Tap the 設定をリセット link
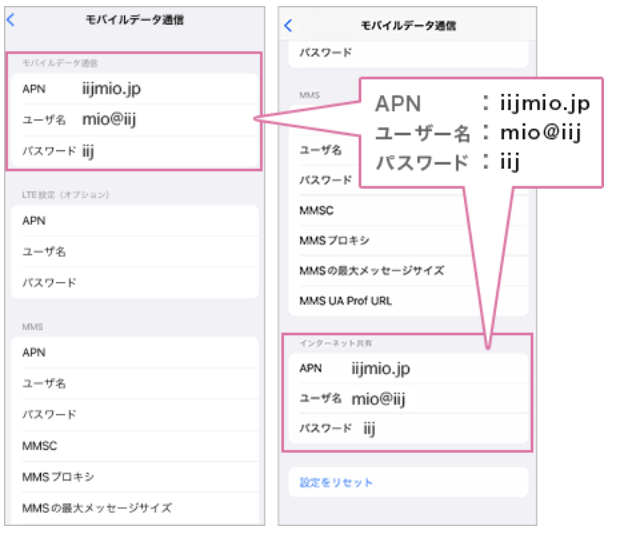Viewport: 618px width, 540px height. point(337,483)
